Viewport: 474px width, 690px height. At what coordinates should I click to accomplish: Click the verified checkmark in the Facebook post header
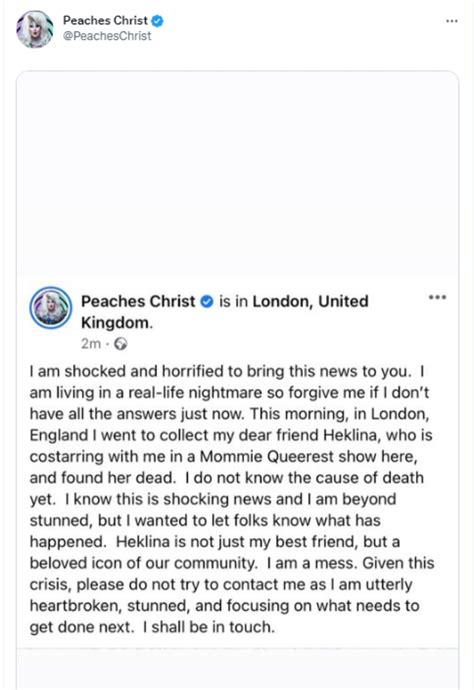[x=206, y=301]
